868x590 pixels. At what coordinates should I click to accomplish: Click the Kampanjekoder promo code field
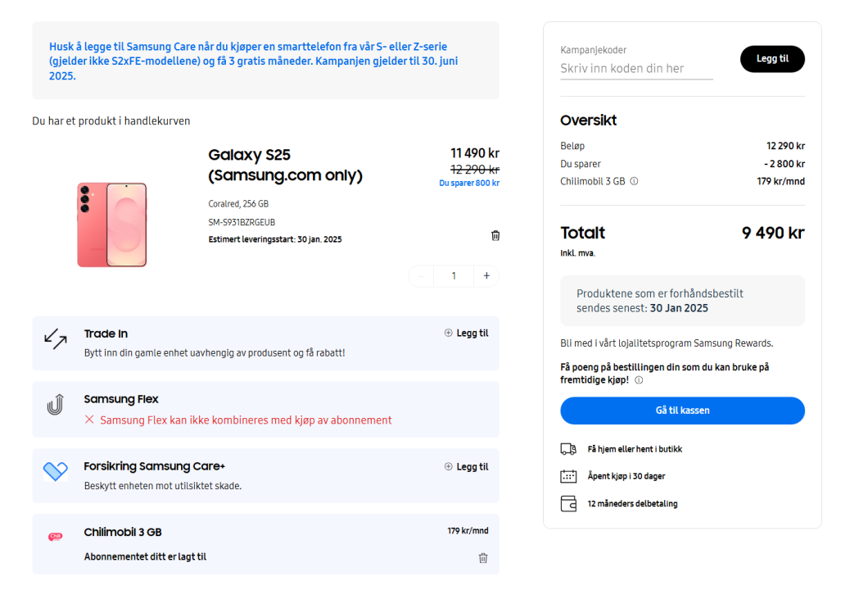(636, 69)
